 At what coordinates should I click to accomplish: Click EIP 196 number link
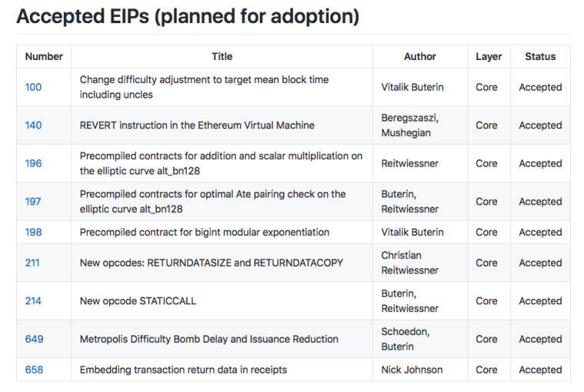33,163
